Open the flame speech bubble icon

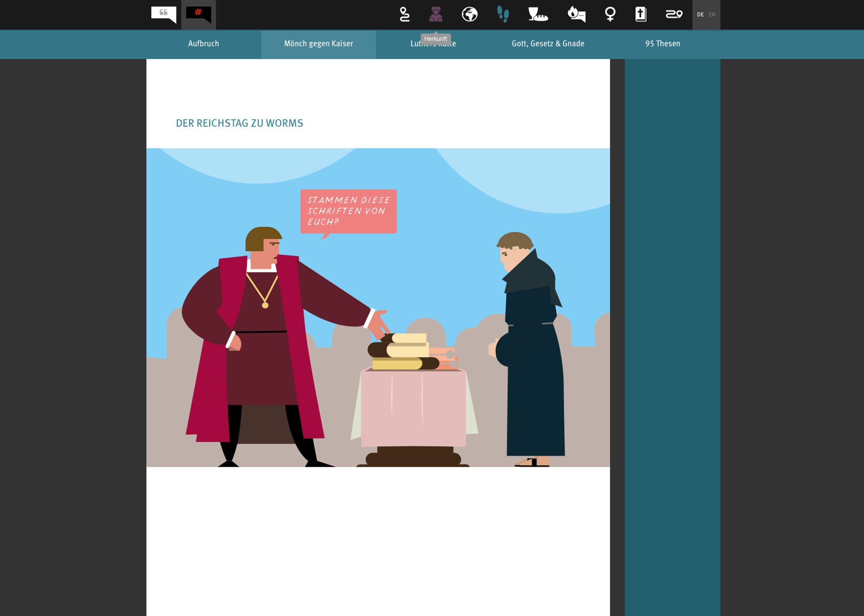click(576, 14)
